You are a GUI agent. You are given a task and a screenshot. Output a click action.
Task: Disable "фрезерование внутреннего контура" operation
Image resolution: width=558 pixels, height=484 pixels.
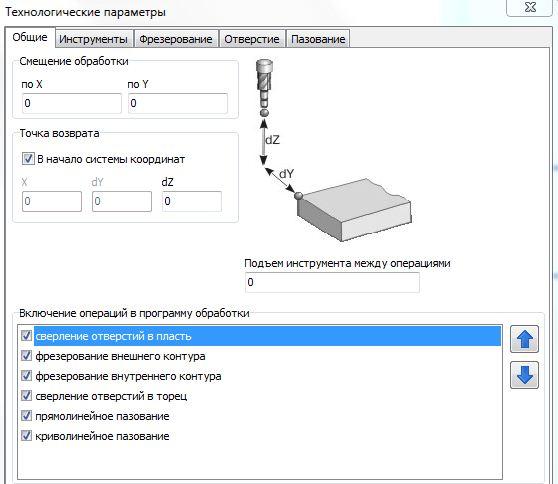(x=26, y=375)
